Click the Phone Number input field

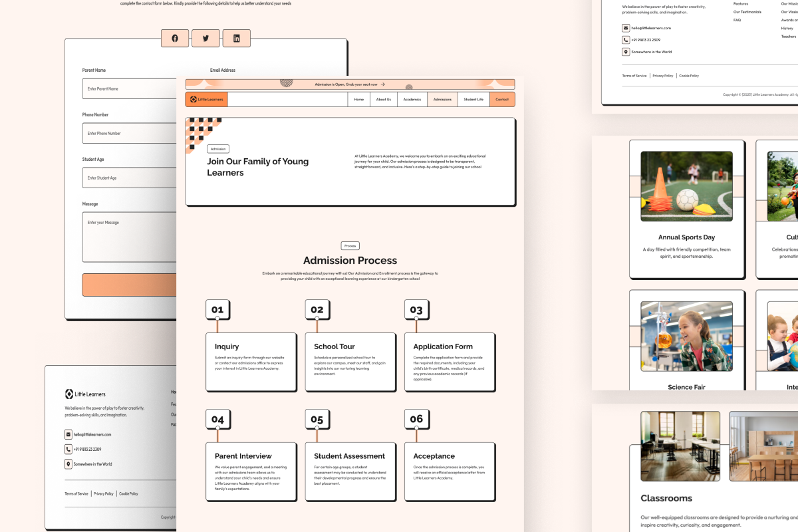[x=129, y=133]
